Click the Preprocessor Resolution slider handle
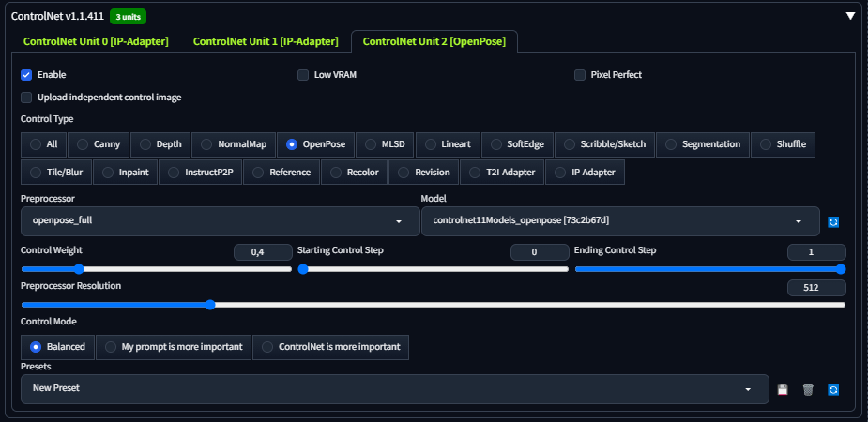This screenshot has width=868, height=422. click(210, 305)
